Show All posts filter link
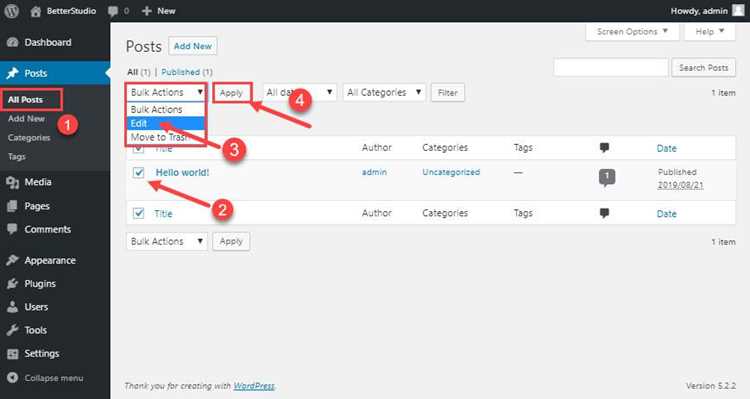This screenshot has height=399, width=750. [132, 72]
